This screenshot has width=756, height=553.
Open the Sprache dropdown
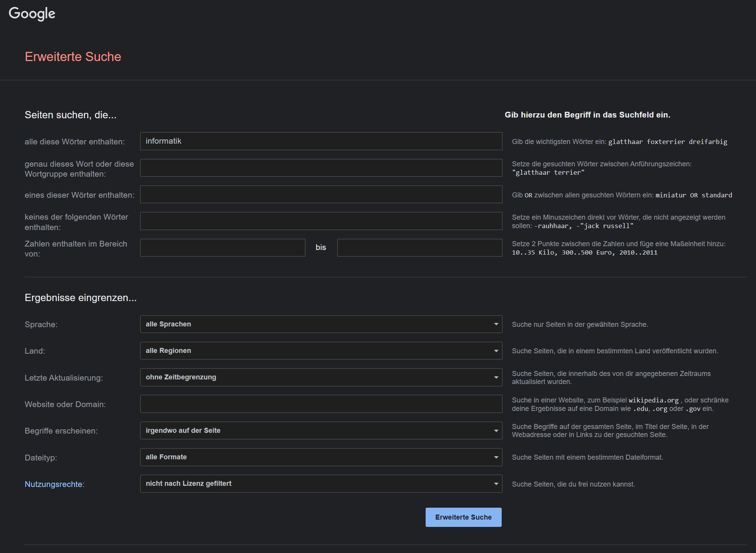click(321, 324)
